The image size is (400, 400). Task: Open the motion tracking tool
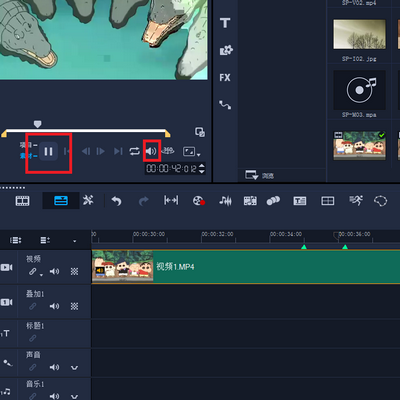pyautogui.click(x=356, y=200)
